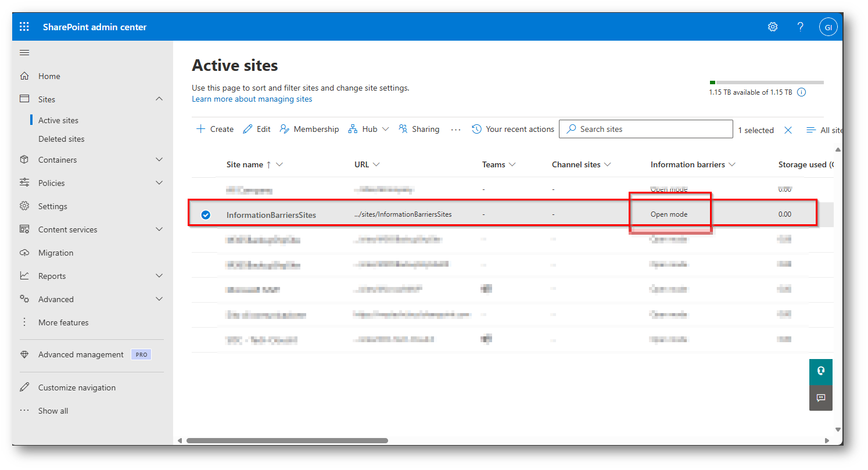Sort by the Site name column header
Screen dimensions: 868x470
[245, 164]
